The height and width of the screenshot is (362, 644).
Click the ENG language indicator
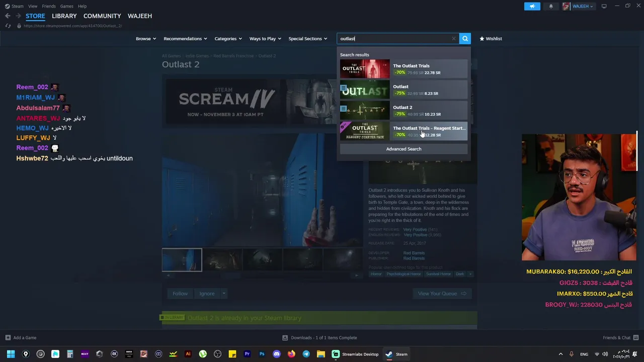click(584, 354)
